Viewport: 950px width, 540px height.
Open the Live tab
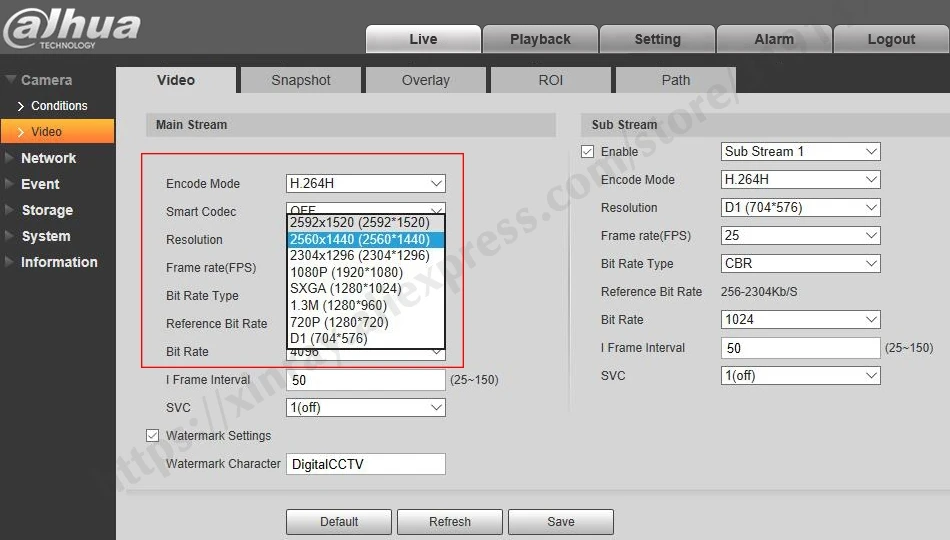tap(423, 39)
